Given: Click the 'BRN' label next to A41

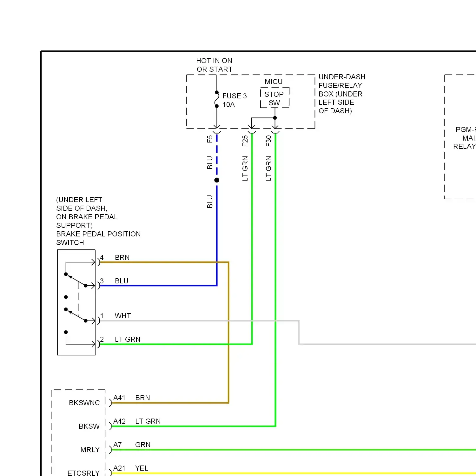Looking at the screenshot, I should [x=142, y=398].
